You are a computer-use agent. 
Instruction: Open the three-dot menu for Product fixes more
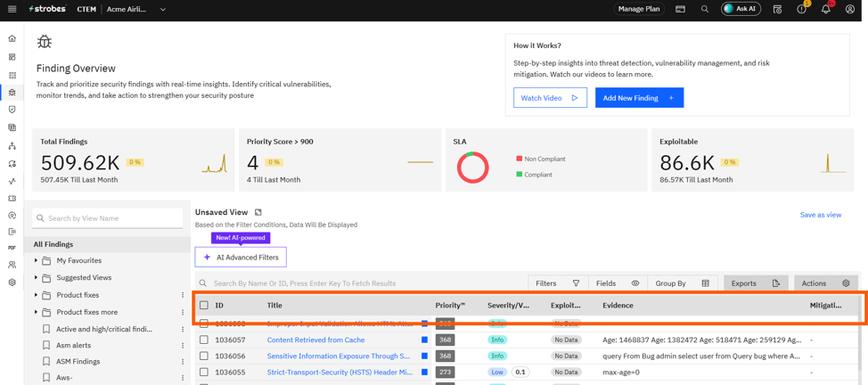[183, 312]
